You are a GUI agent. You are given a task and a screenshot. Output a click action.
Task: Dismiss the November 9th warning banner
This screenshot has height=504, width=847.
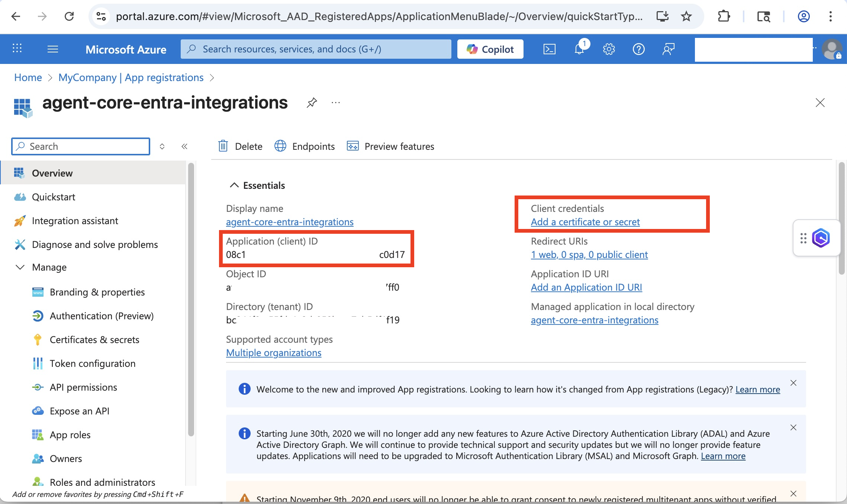(793, 494)
